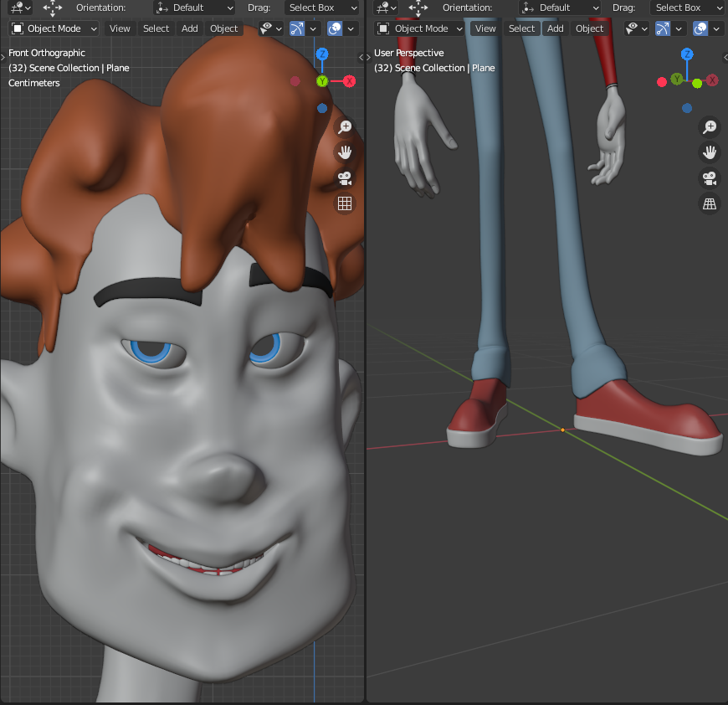728x705 pixels.
Task: Open the Transform Orientation Default dropdown
Action: click(194, 8)
